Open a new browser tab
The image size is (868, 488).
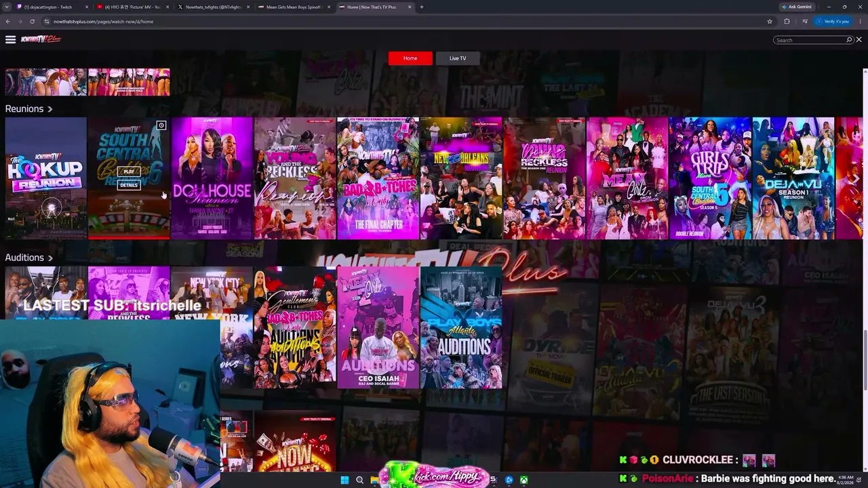coord(421,7)
